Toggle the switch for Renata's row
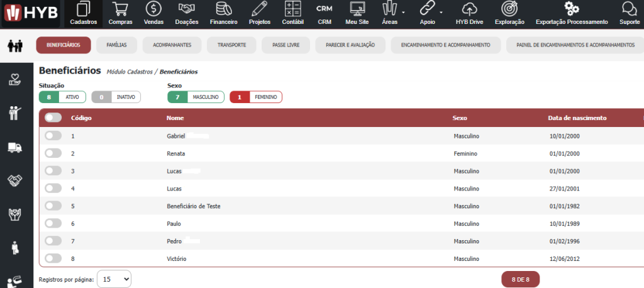The height and width of the screenshot is (288, 644). coord(53,153)
